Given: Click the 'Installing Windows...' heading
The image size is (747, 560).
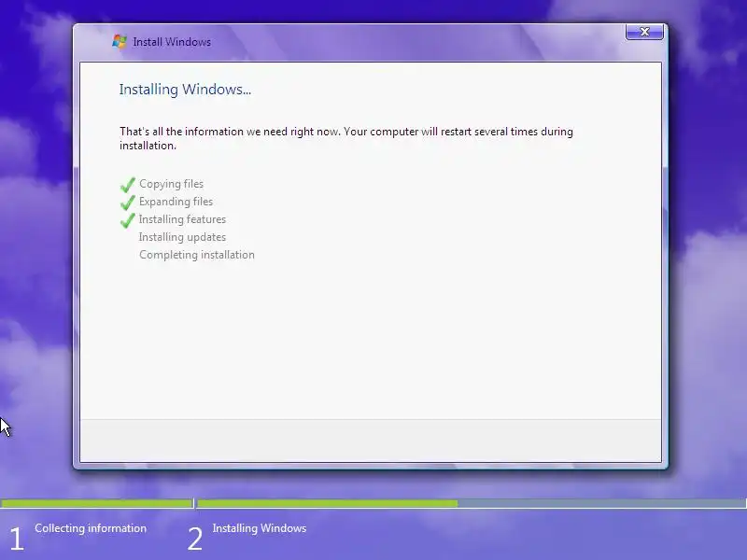Looking at the screenshot, I should coord(185,90).
